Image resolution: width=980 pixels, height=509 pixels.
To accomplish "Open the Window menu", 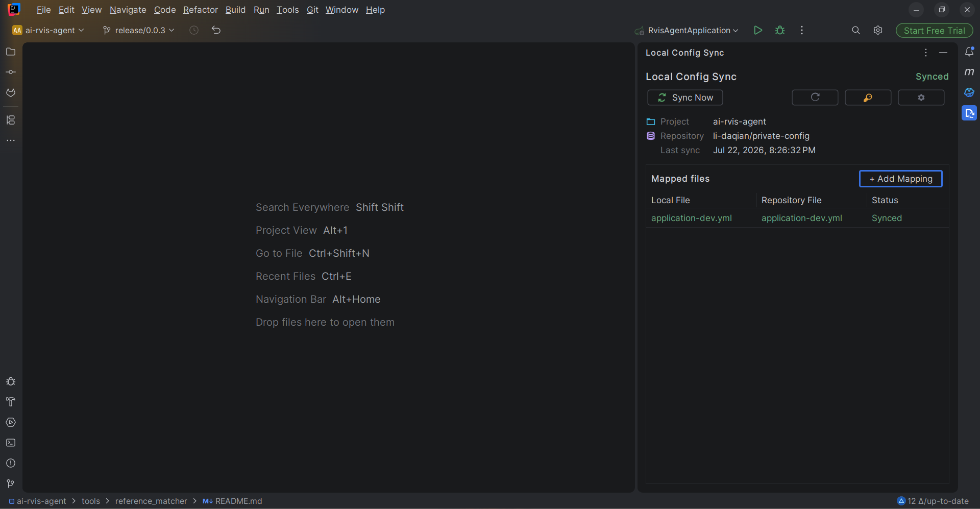I will coord(342,10).
